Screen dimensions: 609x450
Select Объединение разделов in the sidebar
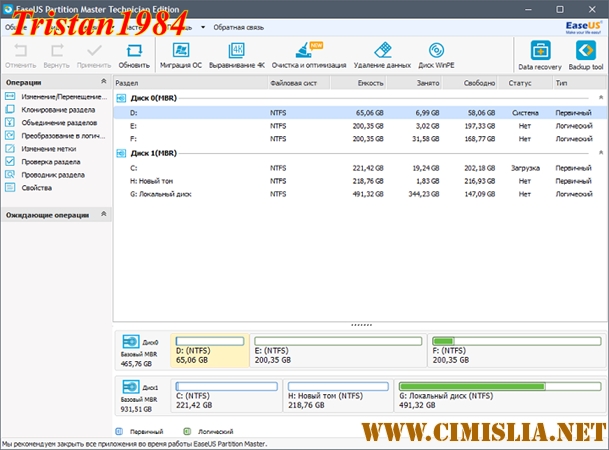tap(59, 122)
